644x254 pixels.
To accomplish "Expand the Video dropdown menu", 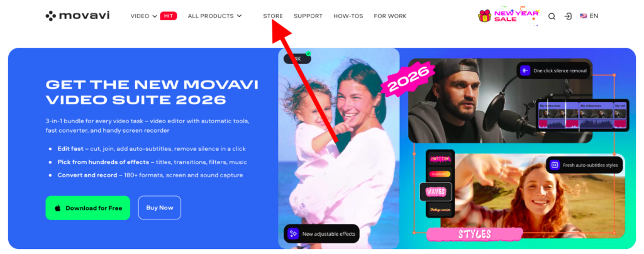I will (x=144, y=16).
